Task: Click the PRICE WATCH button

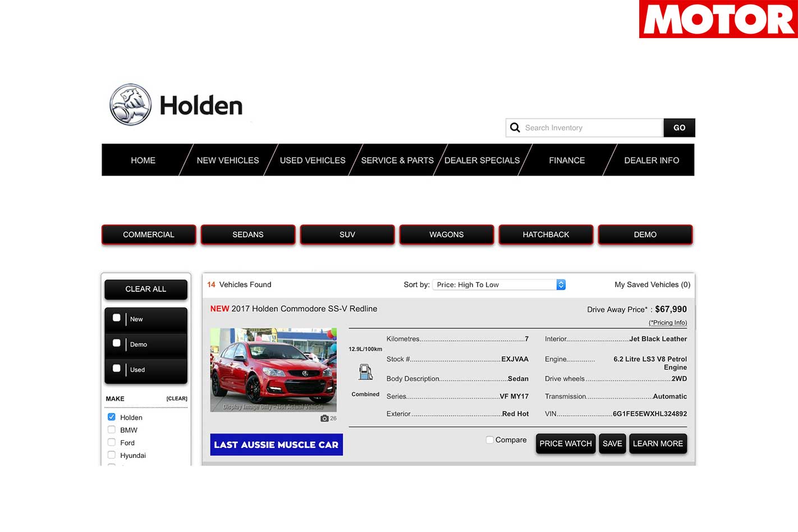Action: pyautogui.click(x=566, y=443)
